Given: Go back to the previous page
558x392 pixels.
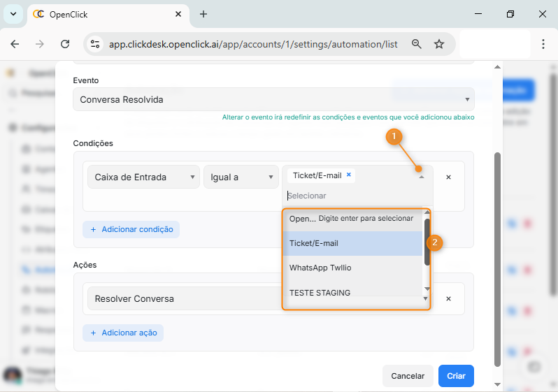Looking at the screenshot, I should coord(15,44).
